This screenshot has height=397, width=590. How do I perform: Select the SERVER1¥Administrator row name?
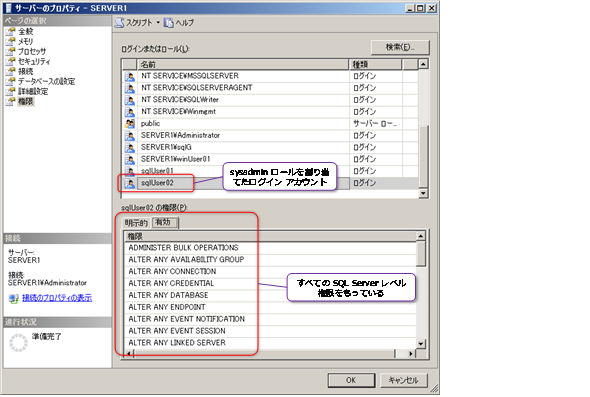point(180,135)
